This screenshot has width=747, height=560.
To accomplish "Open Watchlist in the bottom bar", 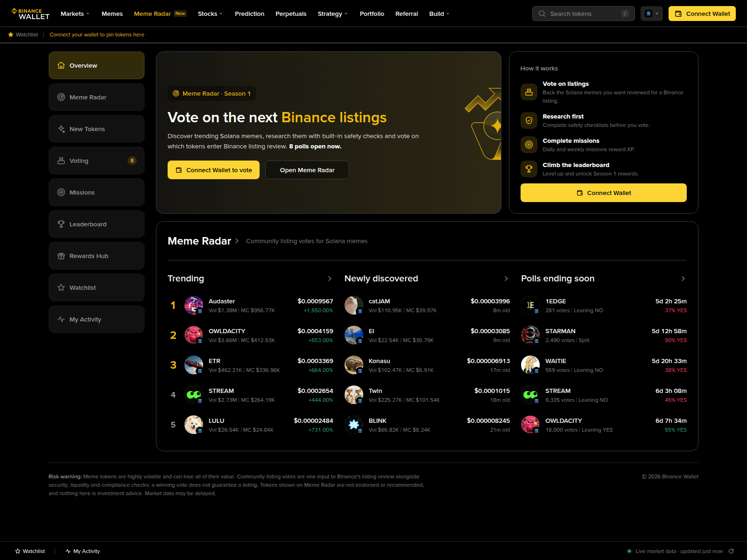I will point(30,551).
